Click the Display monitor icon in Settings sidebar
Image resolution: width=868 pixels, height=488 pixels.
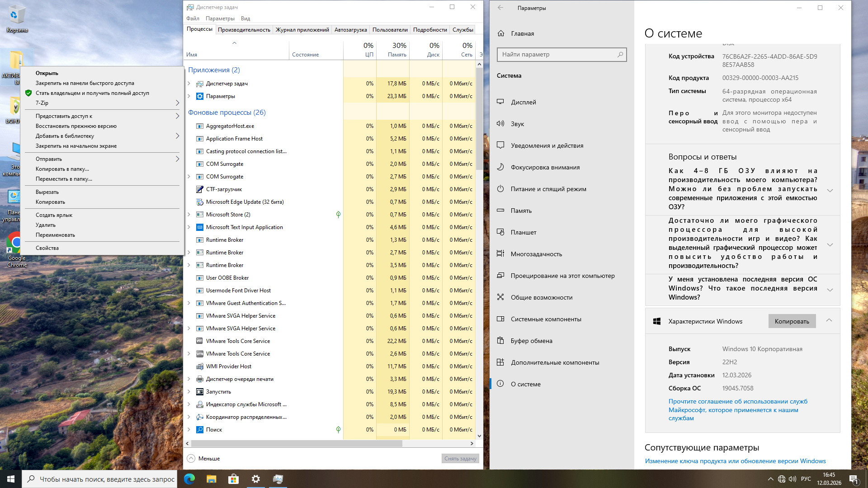(x=500, y=102)
